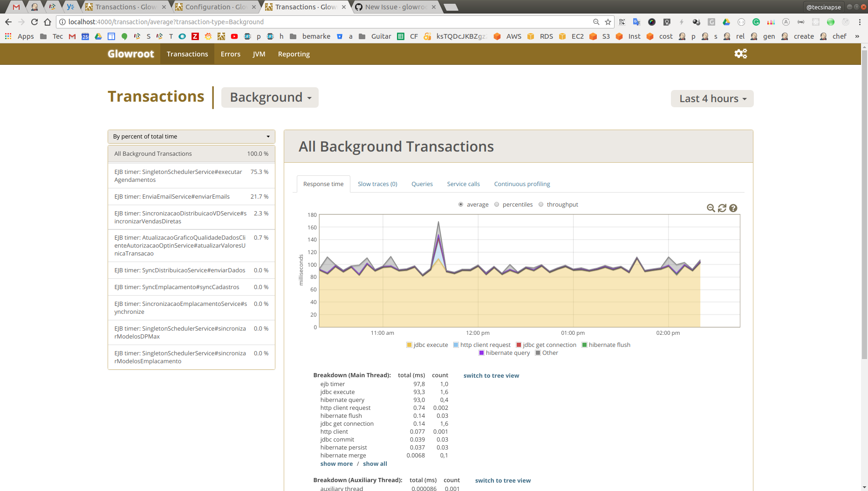Screen dimensions: 868x491
Task: Open the browser Apps grid icon
Action: 8,36
